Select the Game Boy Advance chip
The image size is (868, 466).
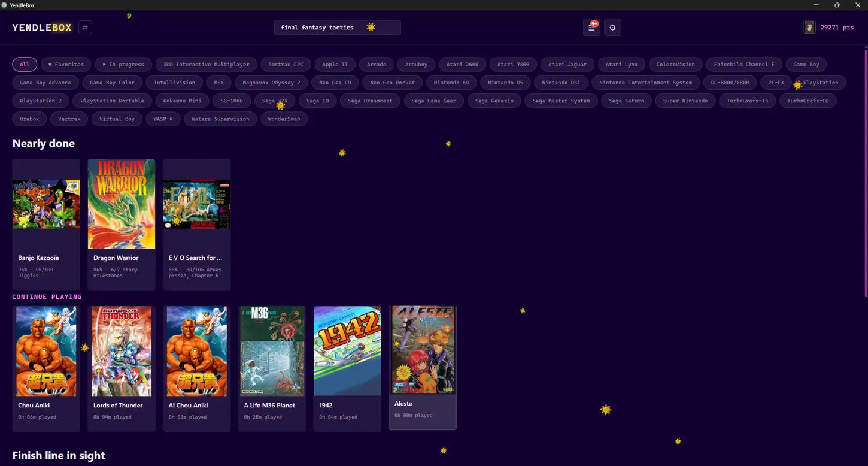click(x=45, y=83)
